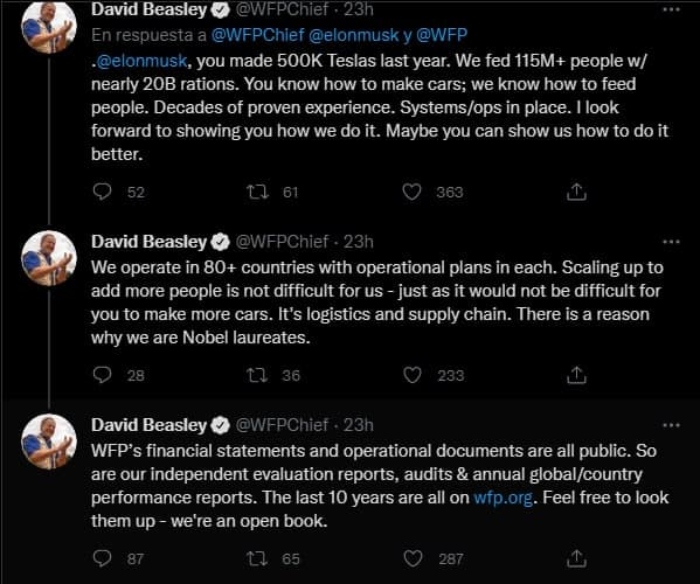This screenshot has width=700, height=584.
Task: Open more options on the first tweet
Action: coord(670,10)
